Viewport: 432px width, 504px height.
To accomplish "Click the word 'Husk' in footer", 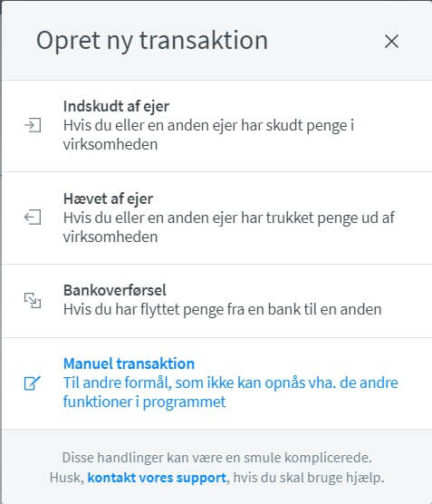I will click(x=64, y=478).
